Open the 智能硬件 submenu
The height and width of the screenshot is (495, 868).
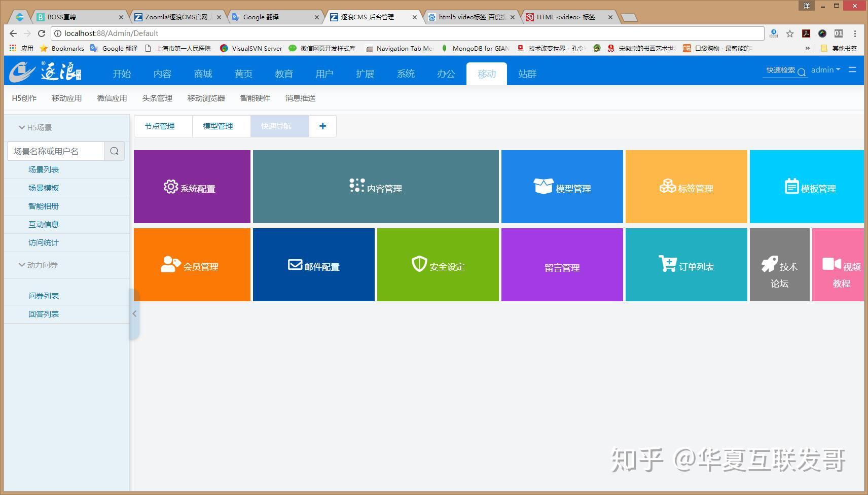(x=255, y=98)
